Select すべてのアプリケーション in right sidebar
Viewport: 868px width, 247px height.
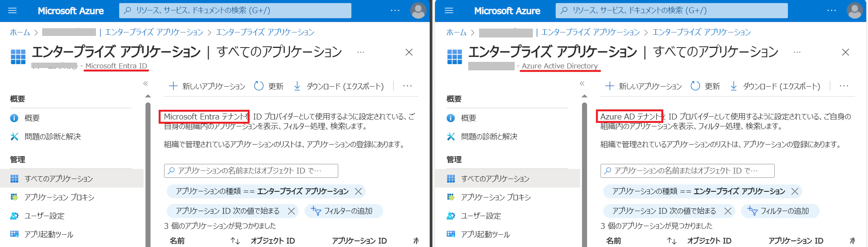point(508,179)
